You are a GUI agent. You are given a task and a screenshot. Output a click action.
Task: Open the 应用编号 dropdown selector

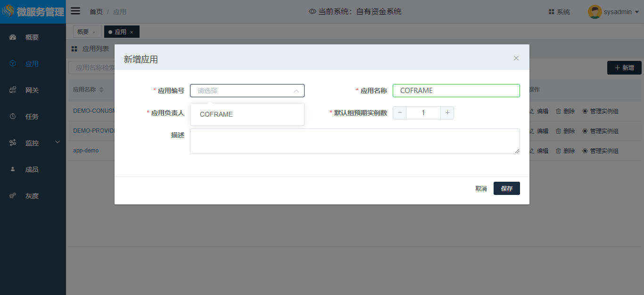(247, 91)
